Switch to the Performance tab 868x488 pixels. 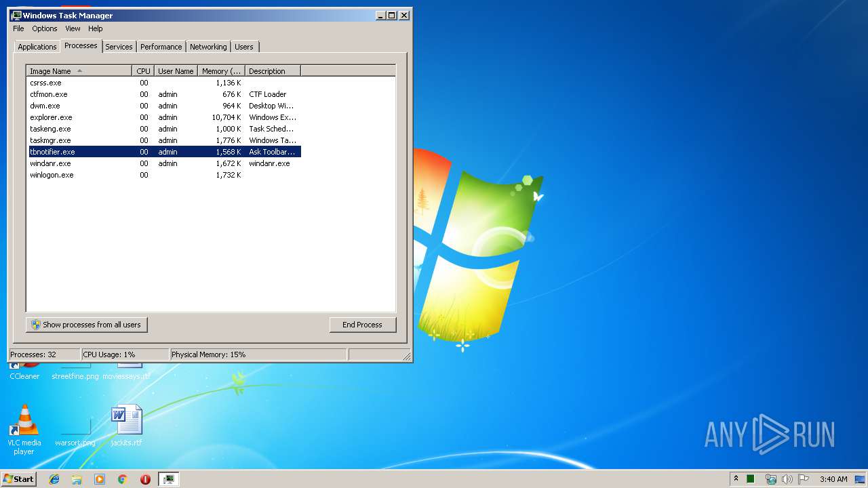tap(161, 47)
